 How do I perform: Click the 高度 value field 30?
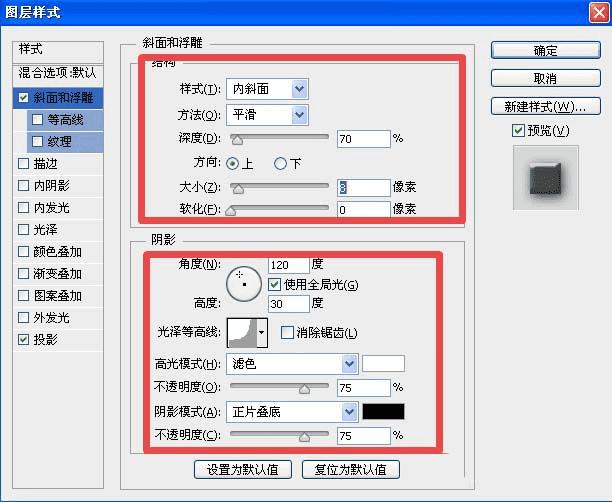tap(289, 304)
